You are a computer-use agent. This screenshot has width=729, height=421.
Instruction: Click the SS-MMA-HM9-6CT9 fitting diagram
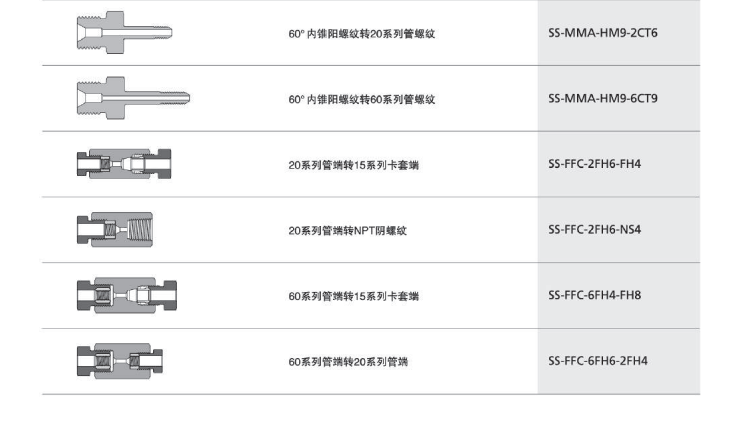pos(133,98)
